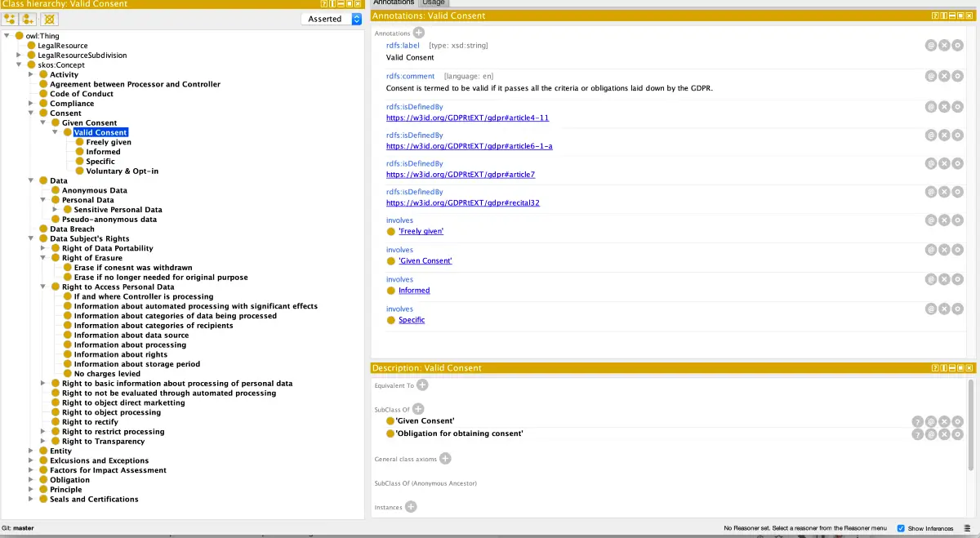Open the gdpr#article6-1-a link
Viewport: 980px width, 538px height.
pyautogui.click(x=469, y=146)
